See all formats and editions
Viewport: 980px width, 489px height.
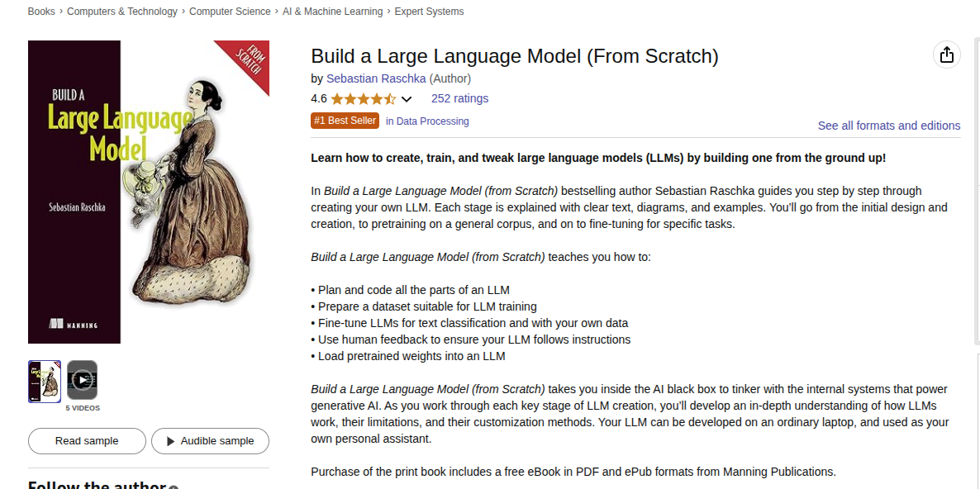(x=889, y=126)
